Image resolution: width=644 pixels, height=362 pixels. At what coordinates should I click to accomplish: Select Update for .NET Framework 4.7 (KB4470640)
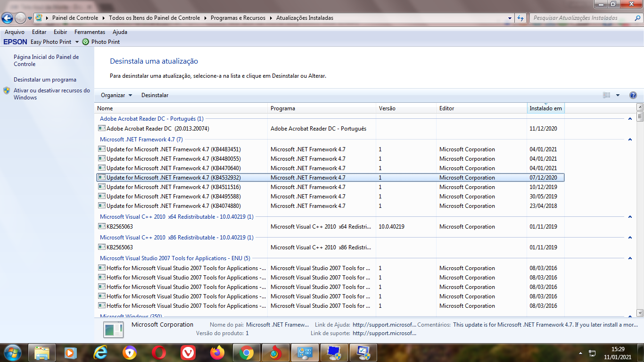point(330,168)
